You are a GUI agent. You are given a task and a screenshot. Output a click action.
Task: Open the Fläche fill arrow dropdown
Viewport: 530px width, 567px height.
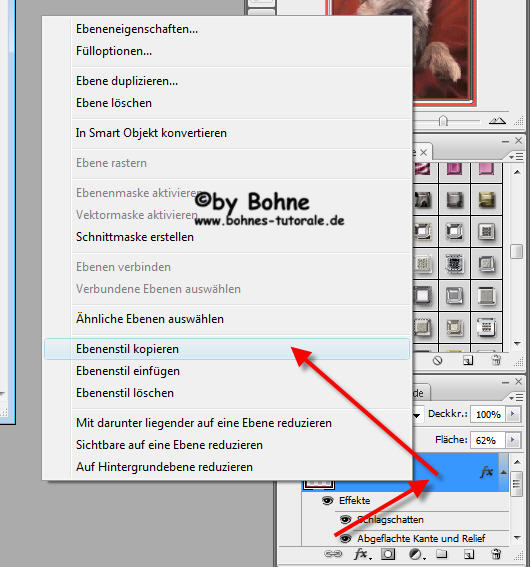513,440
